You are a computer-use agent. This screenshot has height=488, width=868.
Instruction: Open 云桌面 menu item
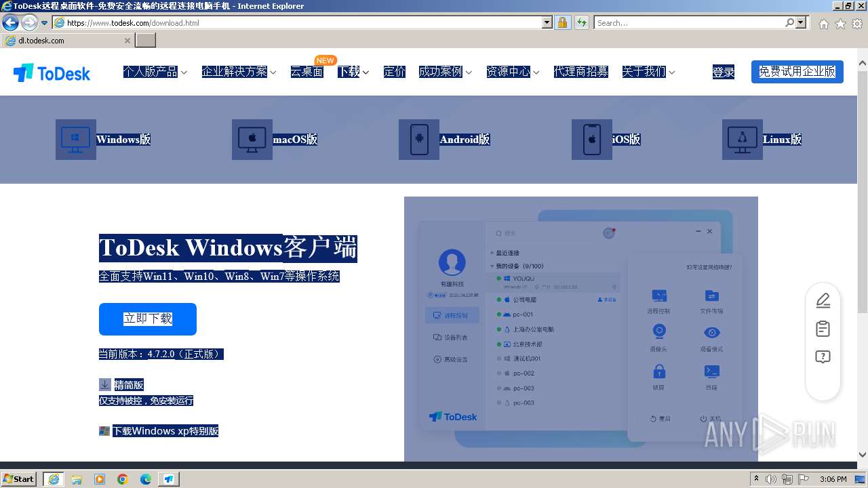[x=307, y=72]
